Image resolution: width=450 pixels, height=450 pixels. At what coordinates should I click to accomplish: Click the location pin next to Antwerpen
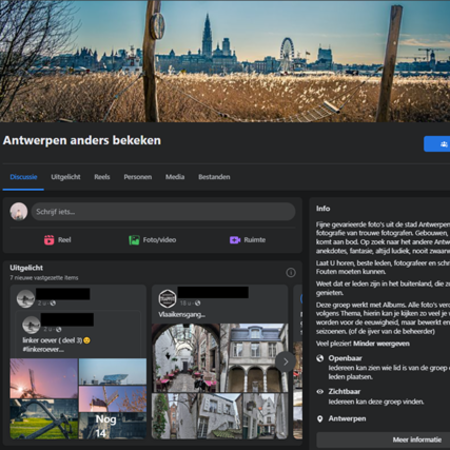point(320,419)
